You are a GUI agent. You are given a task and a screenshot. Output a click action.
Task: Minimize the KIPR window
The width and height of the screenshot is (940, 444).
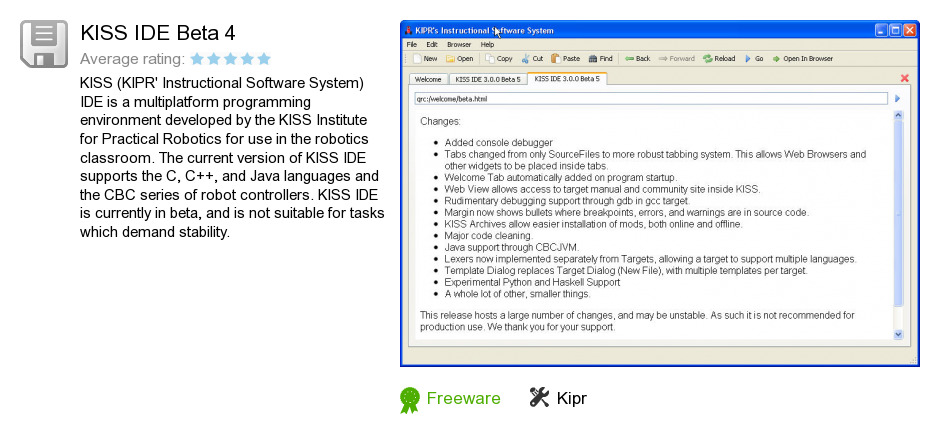[x=881, y=31]
